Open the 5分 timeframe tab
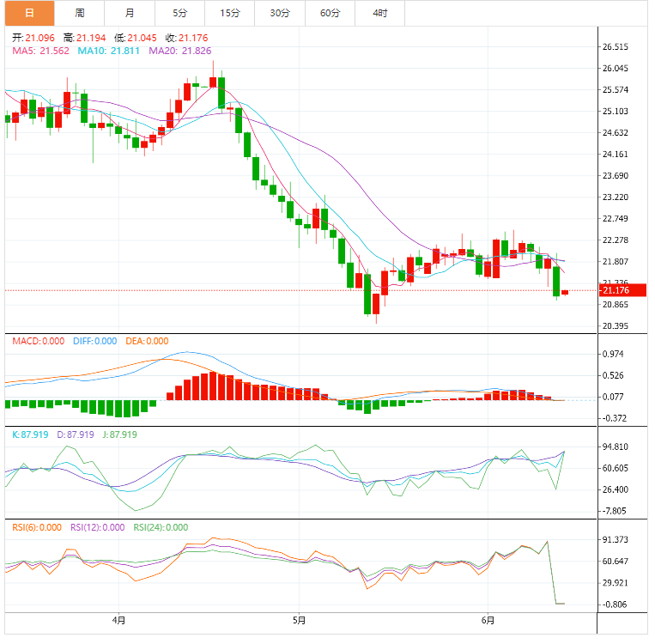 click(x=179, y=14)
